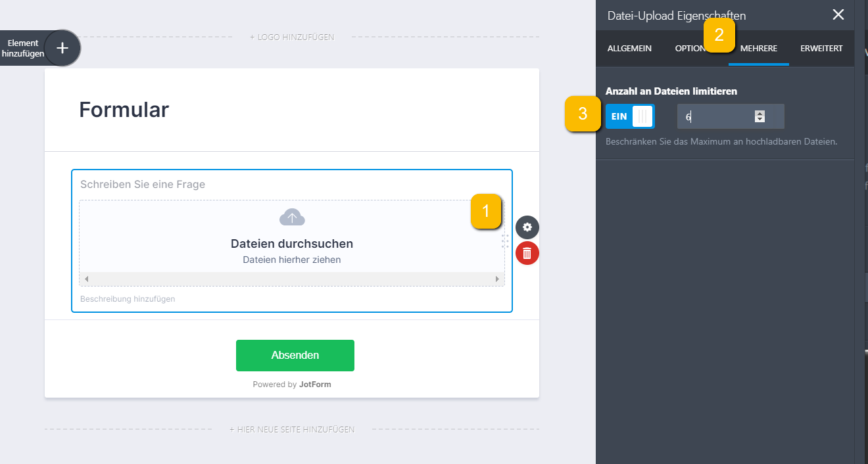This screenshot has width=868, height=464.
Task: Add a page via HIER NEUE SEITE HINZUFÜGEN
Action: (x=292, y=429)
